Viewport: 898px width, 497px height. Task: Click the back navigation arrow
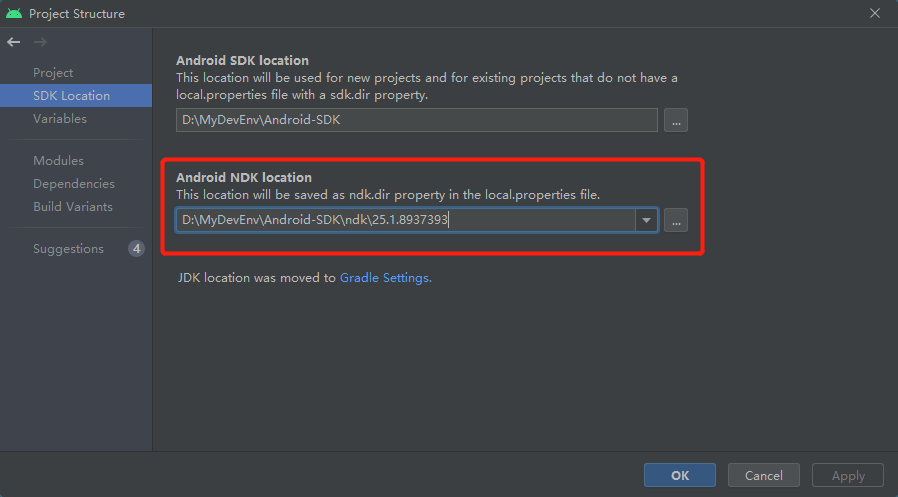pos(13,42)
